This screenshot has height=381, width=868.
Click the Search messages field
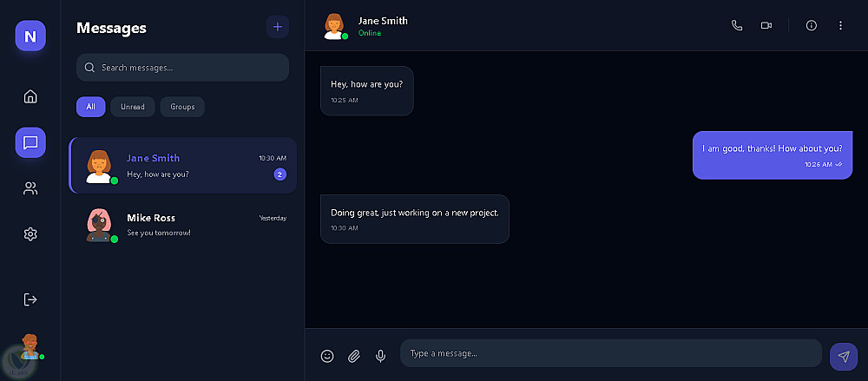182,68
